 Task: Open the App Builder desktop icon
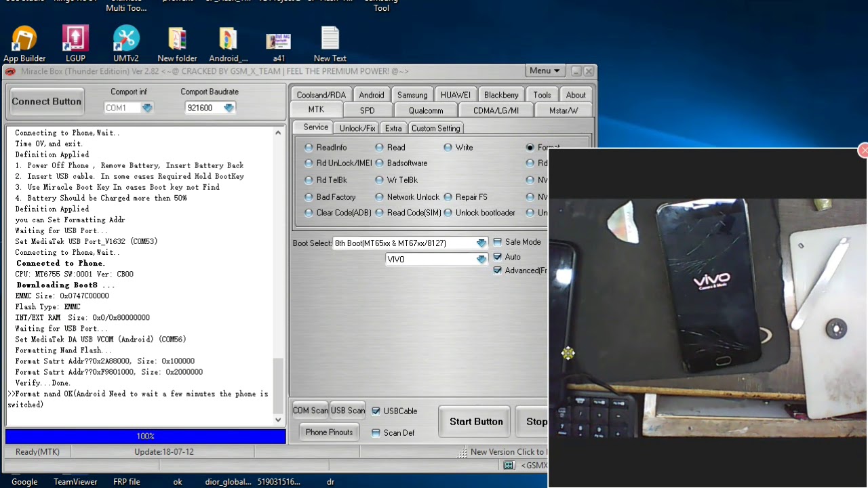pos(24,44)
